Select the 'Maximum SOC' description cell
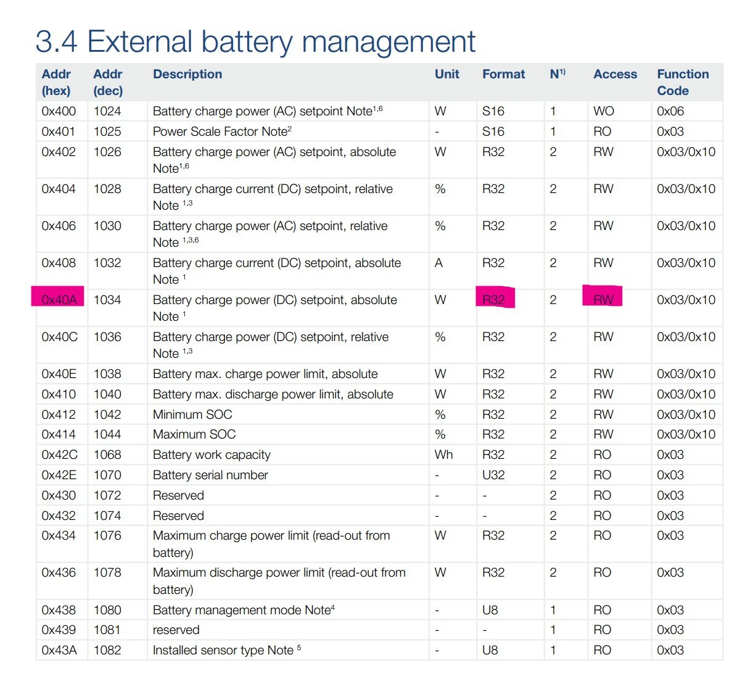This screenshot has height=700, width=735. [x=194, y=434]
